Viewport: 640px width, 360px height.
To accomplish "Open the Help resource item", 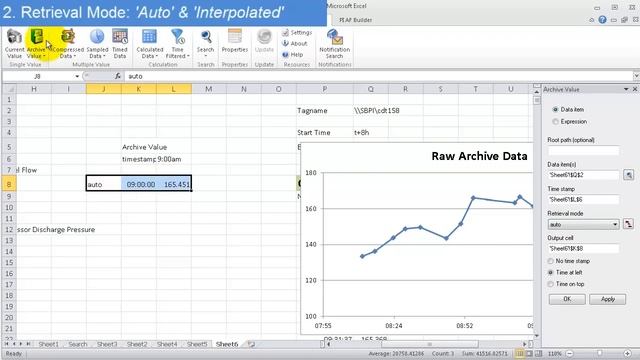I will click(x=292, y=54).
